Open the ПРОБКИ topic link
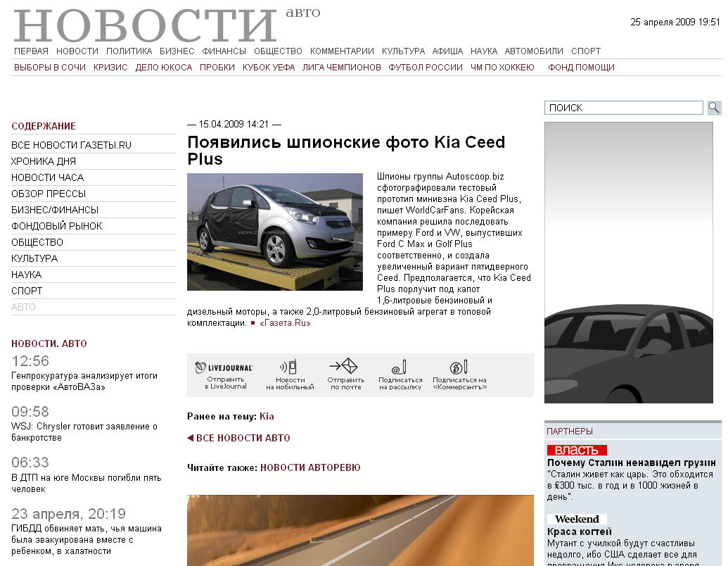This screenshot has width=728, height=566. pyautogui.click(x=217, y=68)
